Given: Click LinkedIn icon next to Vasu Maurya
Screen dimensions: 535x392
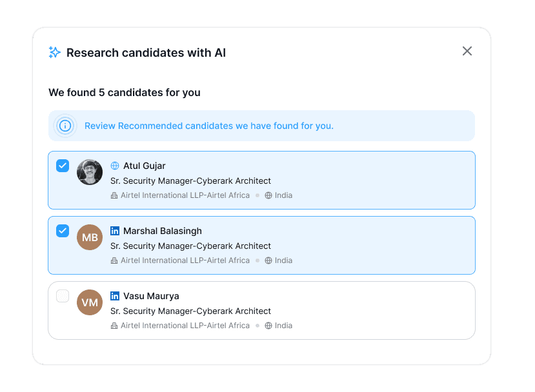Looking at the screenshot, I should click(115, 296).
